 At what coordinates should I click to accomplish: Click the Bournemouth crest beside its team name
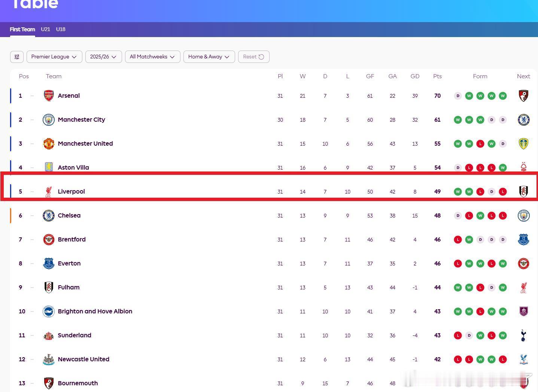click(49, 383)
